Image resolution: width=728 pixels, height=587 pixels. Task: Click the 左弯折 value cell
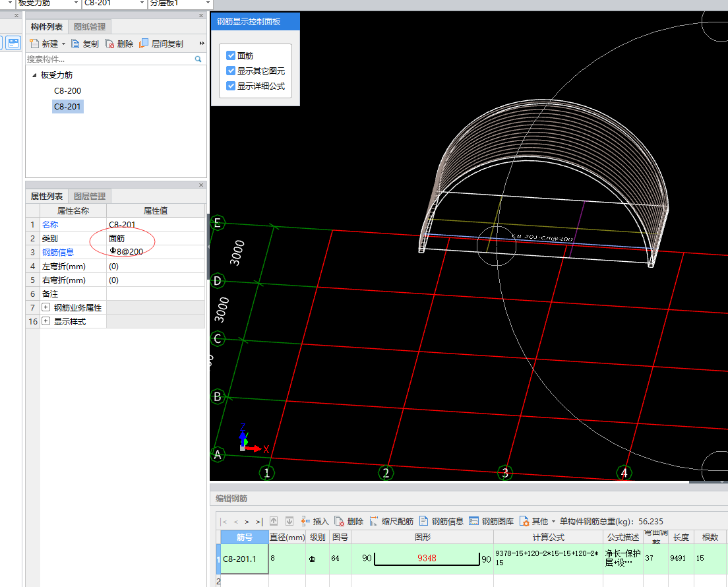(x=156, y=266)
